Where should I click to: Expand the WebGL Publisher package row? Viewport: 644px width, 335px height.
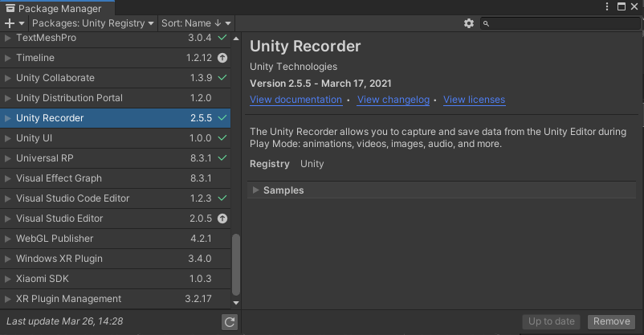coord(7,239)
